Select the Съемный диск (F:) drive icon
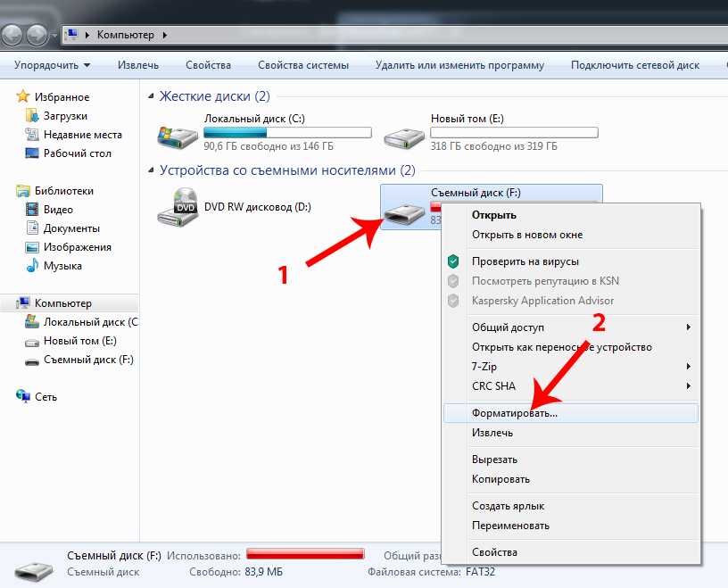 404,212
